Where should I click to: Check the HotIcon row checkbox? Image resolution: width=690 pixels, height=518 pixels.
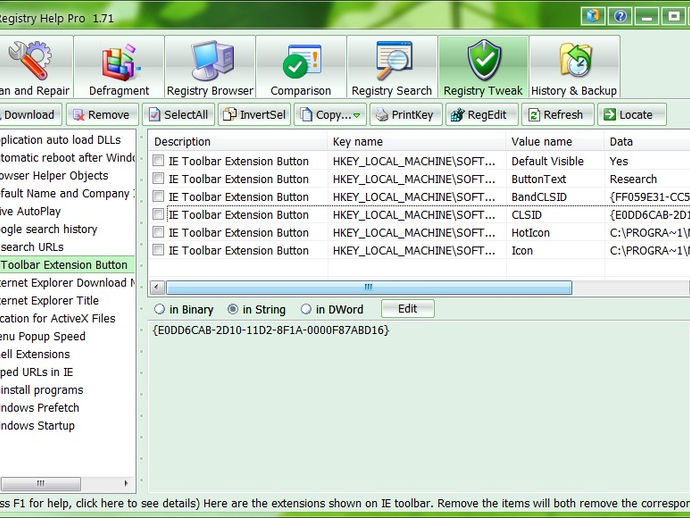click(x=158, y=232)
